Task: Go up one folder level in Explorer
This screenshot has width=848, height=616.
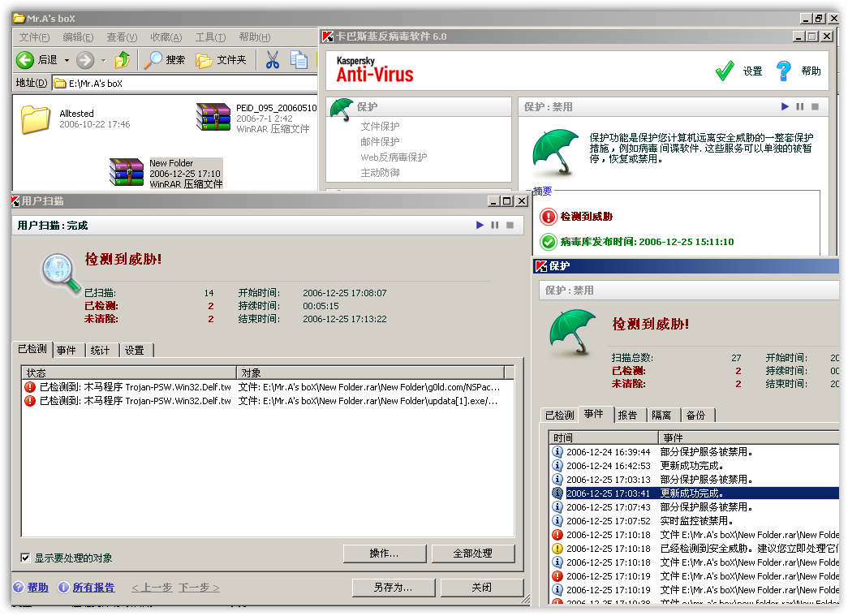Action: click(123, 59)
